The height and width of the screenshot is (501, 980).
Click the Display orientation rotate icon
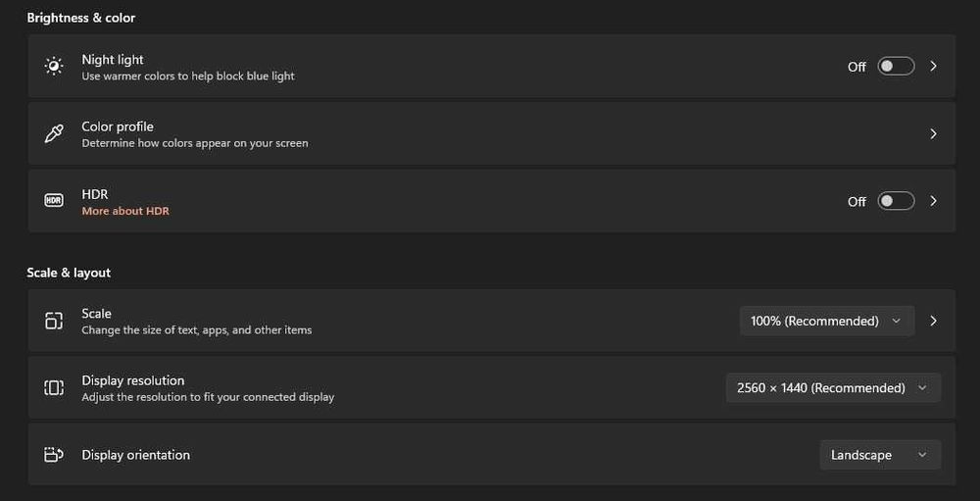pyautogui.click(x=54, y=455)
